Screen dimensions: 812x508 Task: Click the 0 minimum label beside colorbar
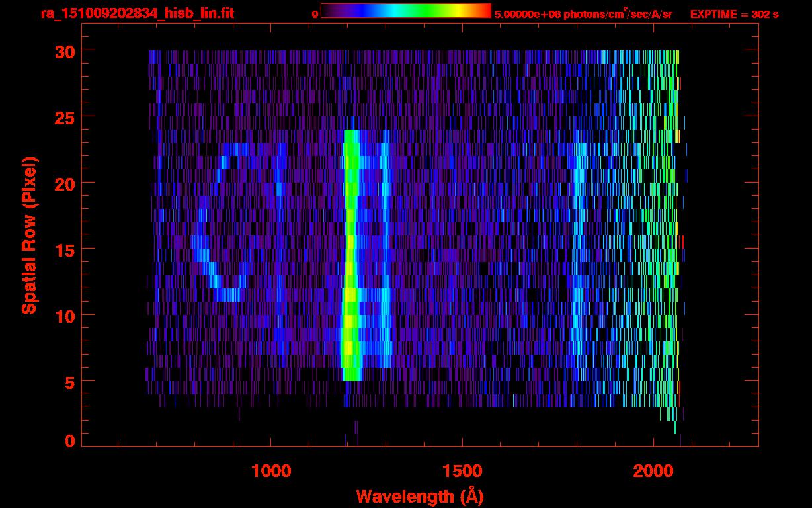coord(315,14)
